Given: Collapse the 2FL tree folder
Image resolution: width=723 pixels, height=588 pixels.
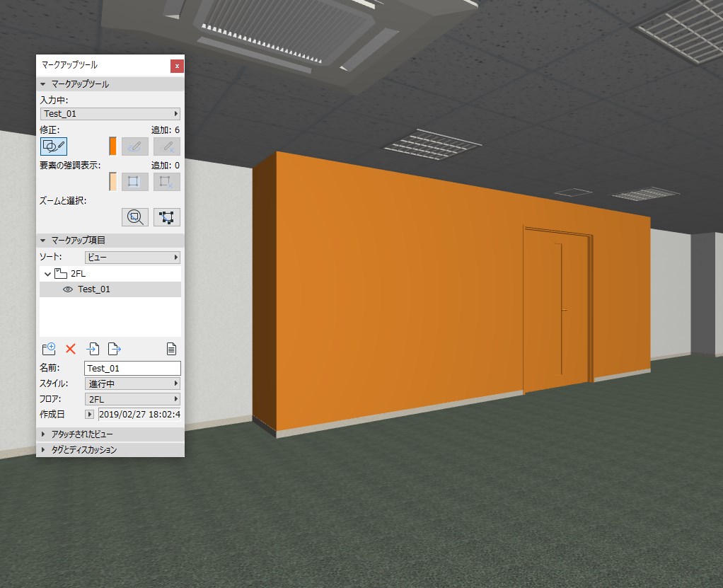Looking at the screenshot, I should pos(47,274).
